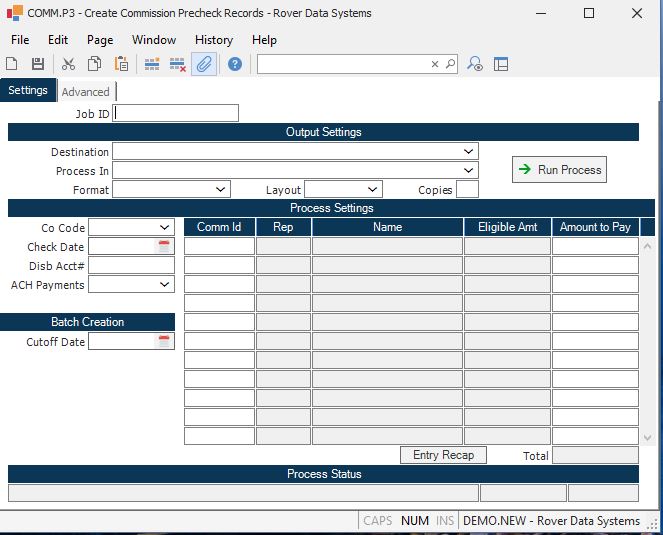The height and width of the screenshot is (535, 663).
Task: Switch to the Advanced tab
Action: coord(85,92)
